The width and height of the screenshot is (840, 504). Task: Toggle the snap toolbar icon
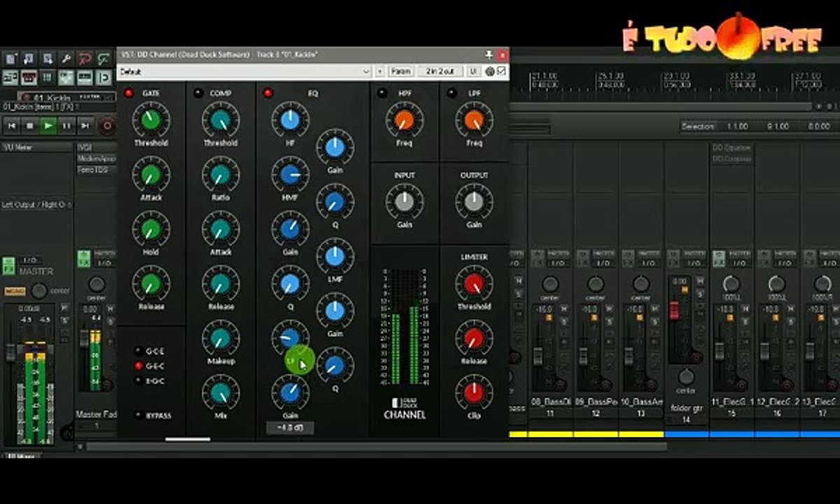tap(104, 77)
